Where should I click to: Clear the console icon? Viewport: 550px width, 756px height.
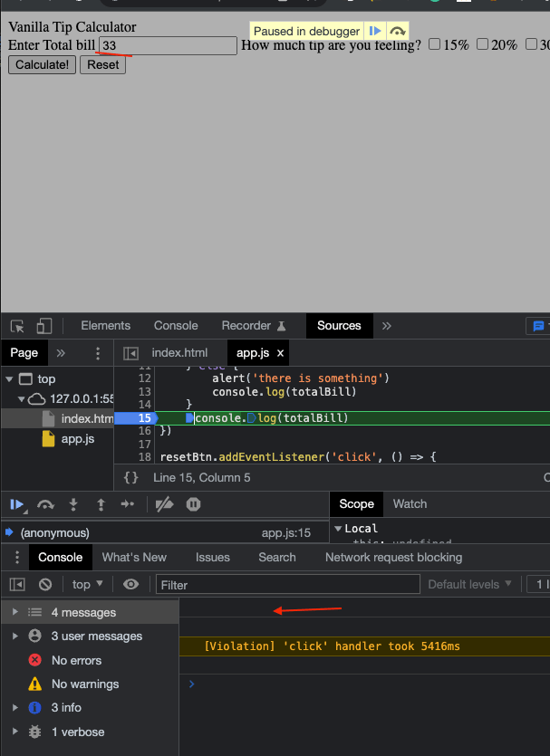(x=45, y=585)
